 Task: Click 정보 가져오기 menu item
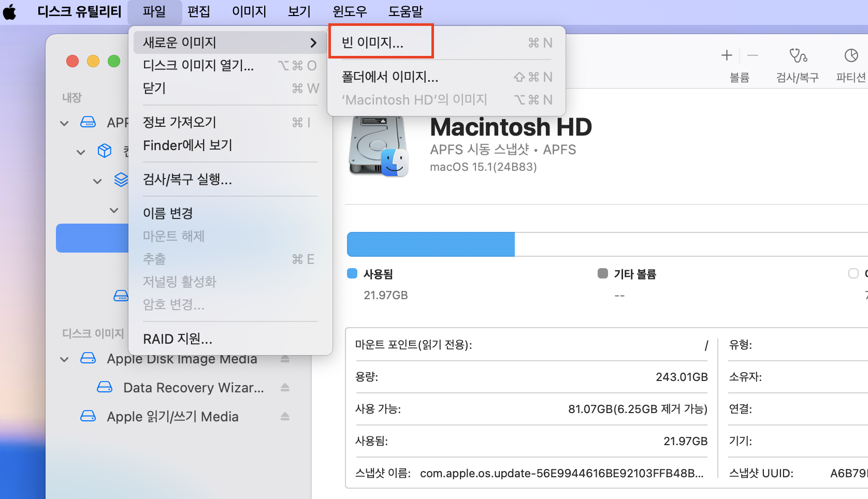pos(230,122)
